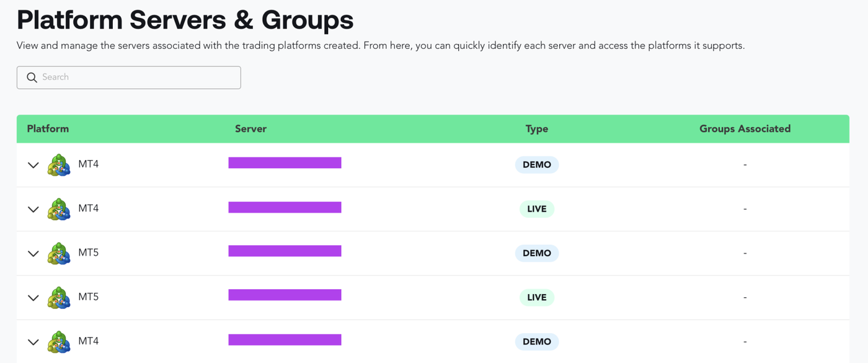Expand the first MT4 DEMO row chevron
The width and height of the screenshot is (868, 363).
tap(33, 165)
